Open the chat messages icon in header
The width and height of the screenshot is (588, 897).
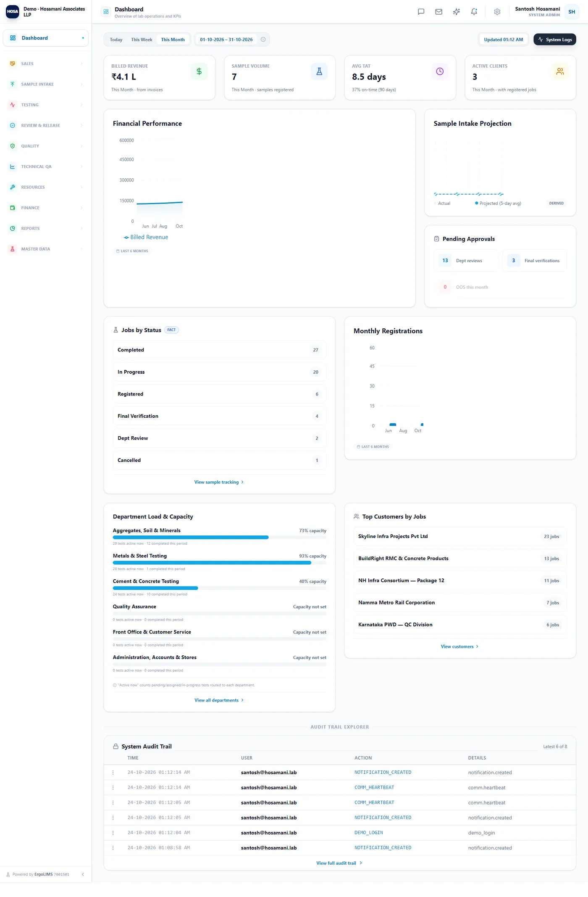[x=421, y=12]
